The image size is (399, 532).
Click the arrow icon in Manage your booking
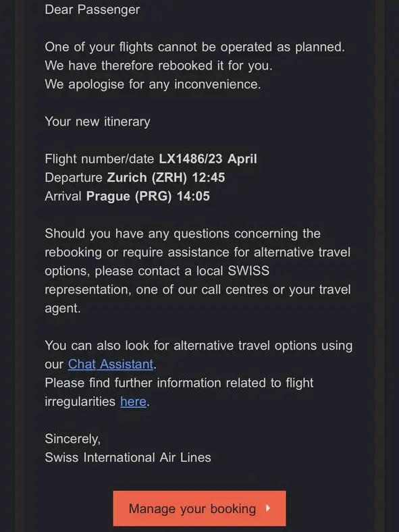point(268,508)
